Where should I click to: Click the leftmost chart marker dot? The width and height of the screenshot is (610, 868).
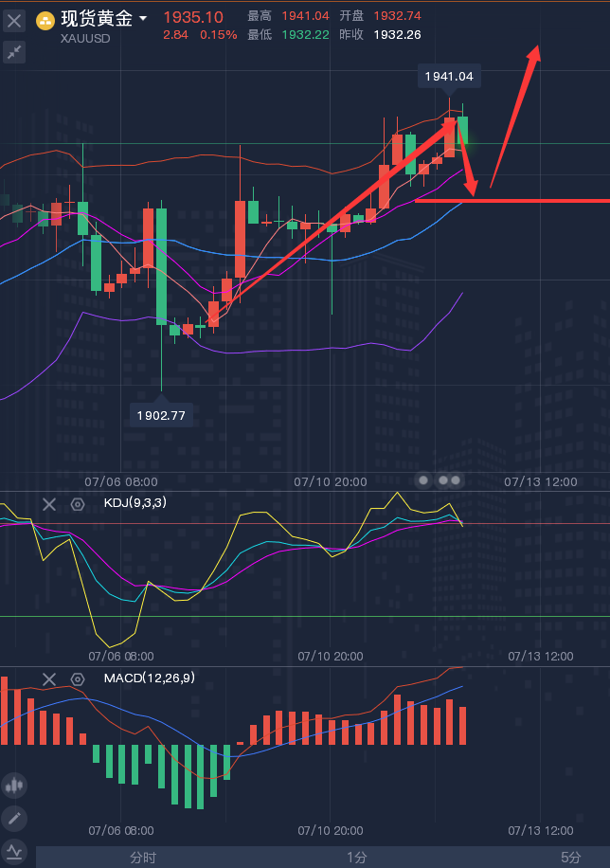424,480
